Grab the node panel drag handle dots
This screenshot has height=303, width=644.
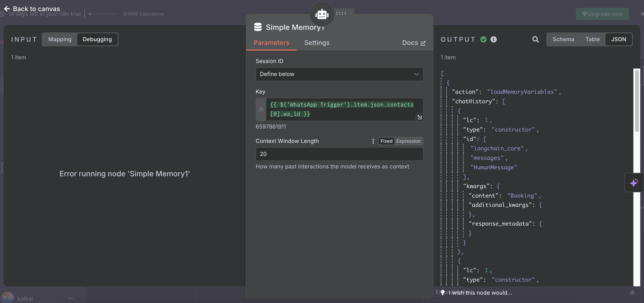pyautogui.click(x=341, y=13)
